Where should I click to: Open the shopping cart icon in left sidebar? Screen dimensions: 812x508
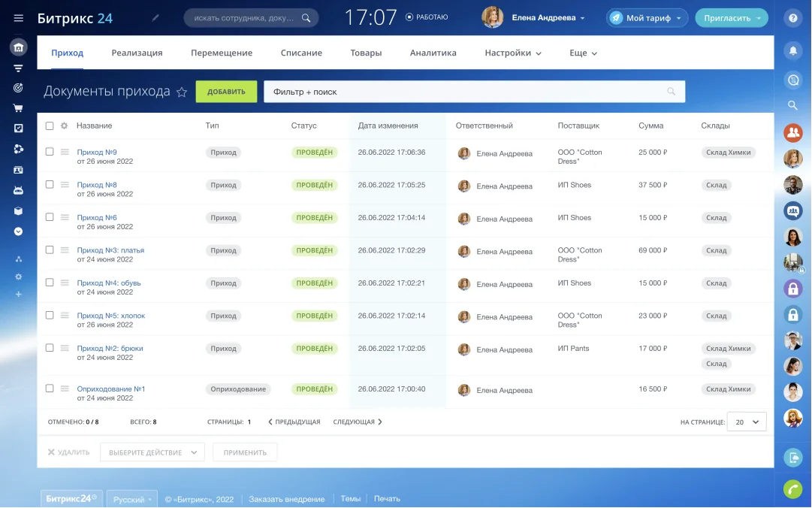pos(18,107)
